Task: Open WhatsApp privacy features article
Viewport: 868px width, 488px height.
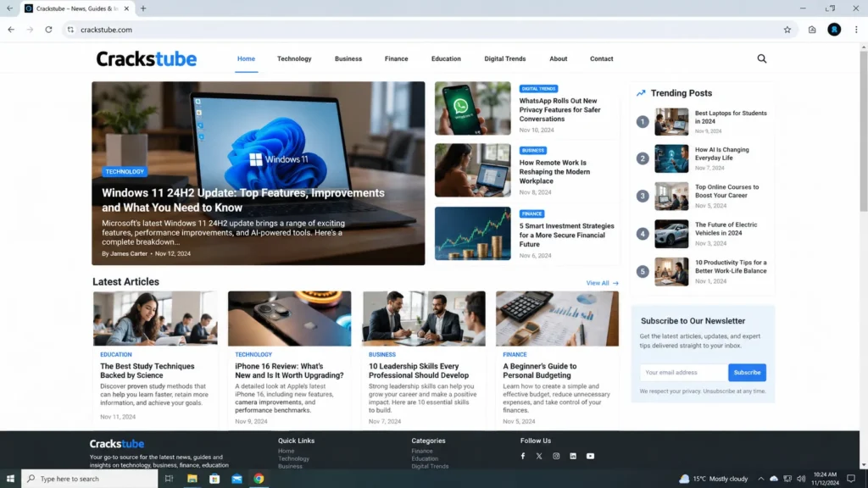Action: [559, 109]
